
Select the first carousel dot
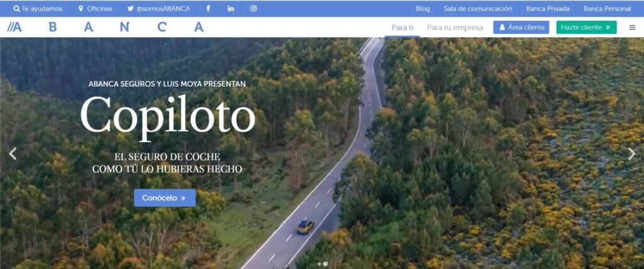pos(319,264)
